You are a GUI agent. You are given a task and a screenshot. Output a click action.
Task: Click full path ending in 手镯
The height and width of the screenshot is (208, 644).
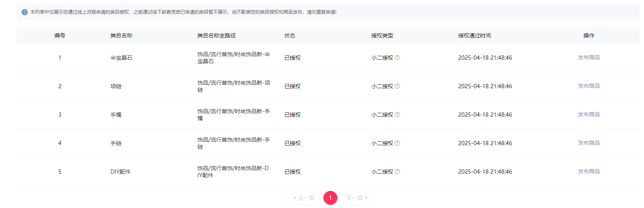pos(234,115)
